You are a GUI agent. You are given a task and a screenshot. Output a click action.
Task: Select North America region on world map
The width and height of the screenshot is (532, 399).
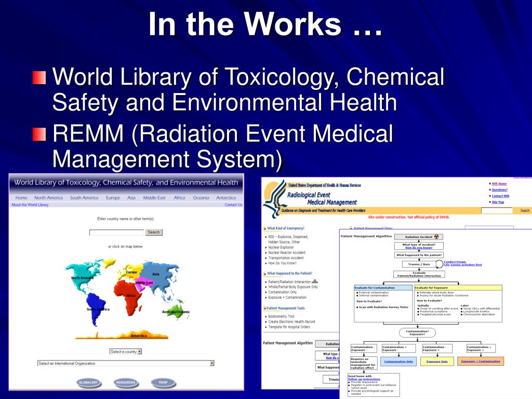tap(82, 278)
